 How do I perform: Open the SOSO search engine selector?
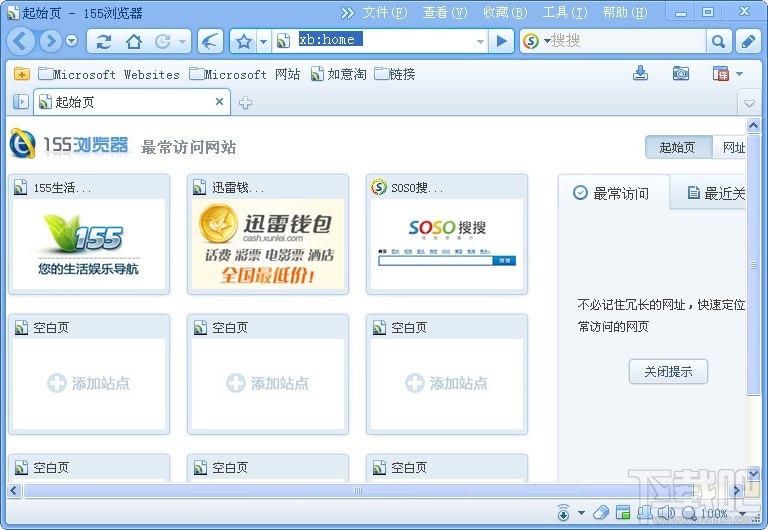[536, 41]
